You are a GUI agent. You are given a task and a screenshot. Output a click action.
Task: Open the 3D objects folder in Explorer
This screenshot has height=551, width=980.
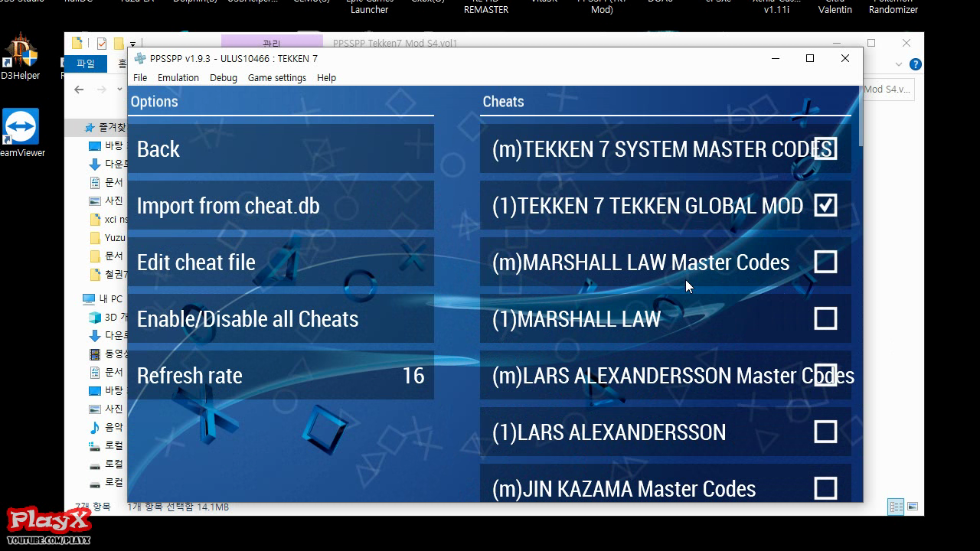pyautogui.click(x=108, y=317)
